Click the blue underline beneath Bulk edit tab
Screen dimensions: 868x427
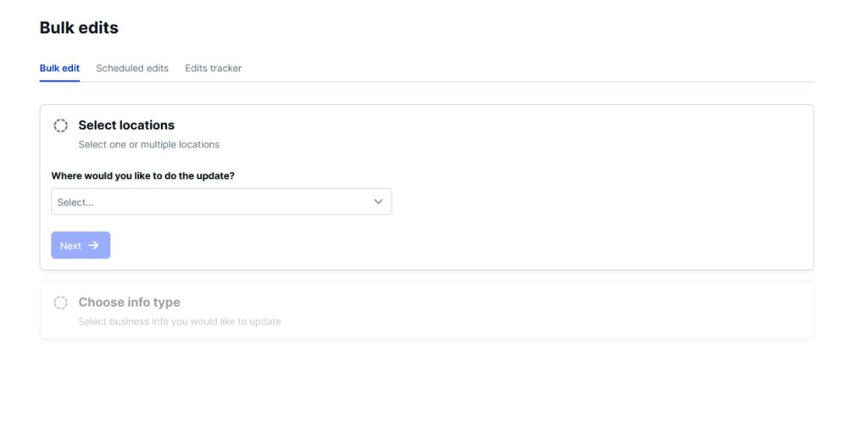59,81
